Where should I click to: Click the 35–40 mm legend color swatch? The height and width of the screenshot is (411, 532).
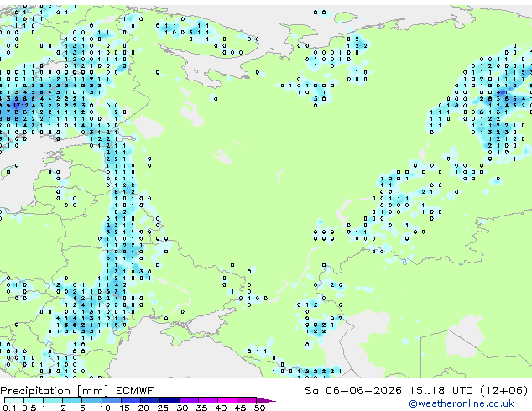coord(207,400)
